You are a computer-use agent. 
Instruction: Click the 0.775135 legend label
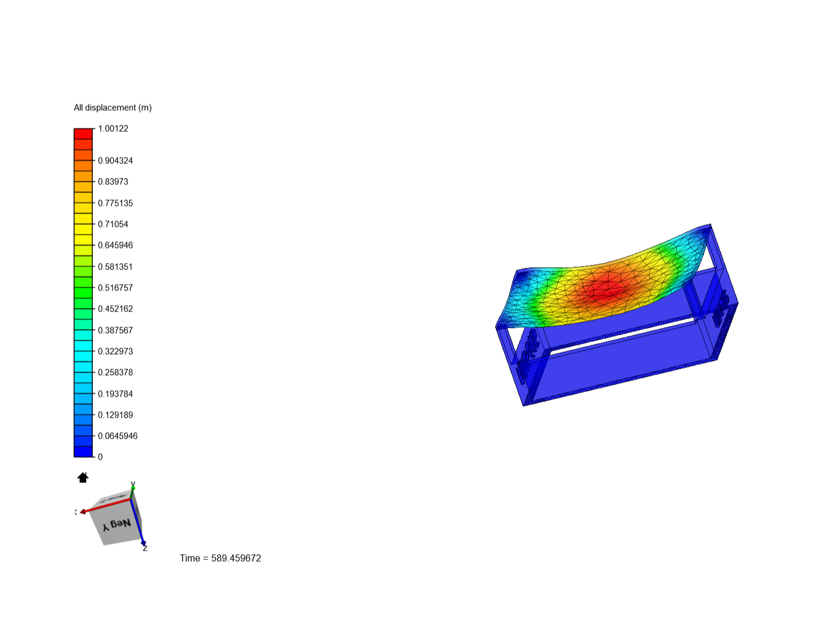pyautogui.click(x=116, y=203)
